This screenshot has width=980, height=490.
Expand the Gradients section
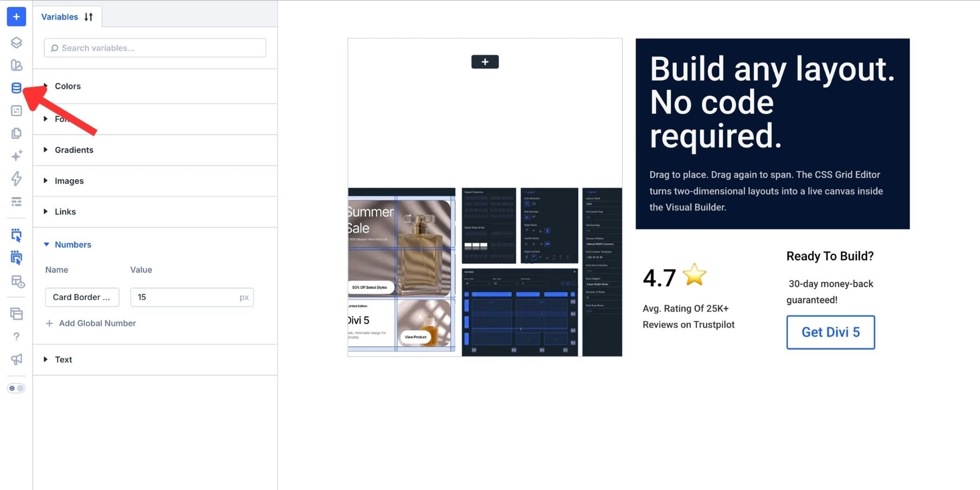(155, 150)
